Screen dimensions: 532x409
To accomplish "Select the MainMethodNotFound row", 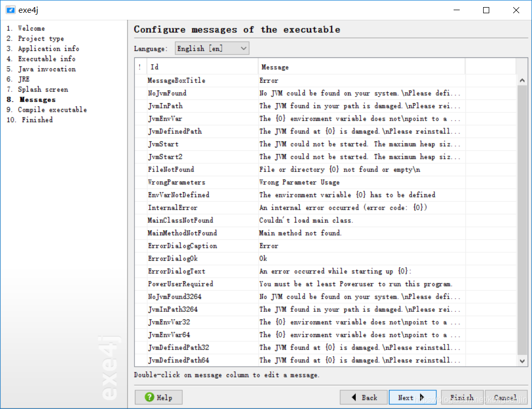I will coord(326,233).
